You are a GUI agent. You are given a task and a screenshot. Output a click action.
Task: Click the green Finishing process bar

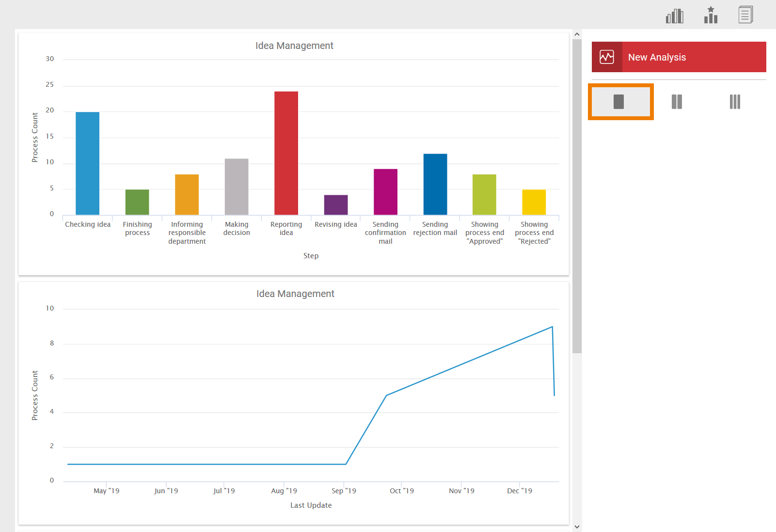(137, 202)
